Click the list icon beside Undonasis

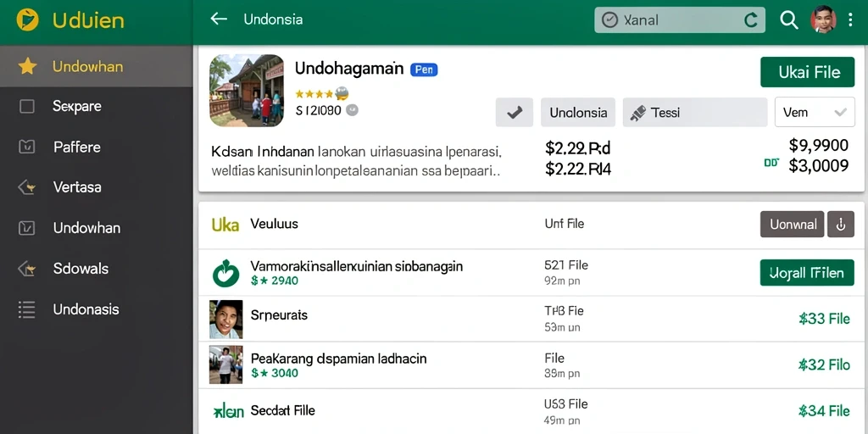pyautogui.click(x=27, y=309)
